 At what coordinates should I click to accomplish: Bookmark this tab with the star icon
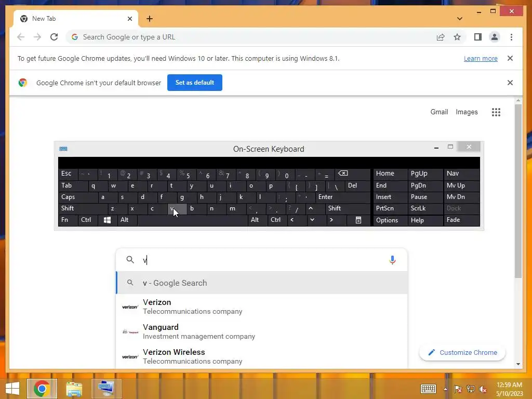tap(457, 37)
